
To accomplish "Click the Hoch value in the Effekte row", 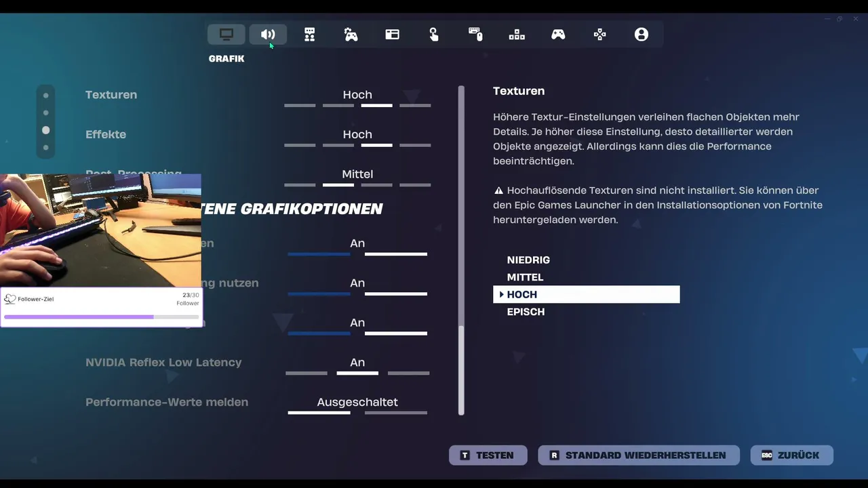I will [357, 134].
